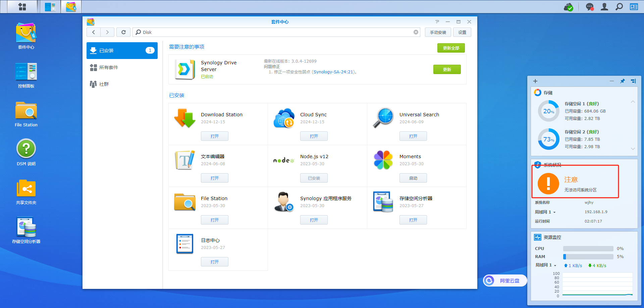The width and height of the screenshot is (644, 308).
Task: Click the 存储空间 1 usage ring
Action: coord(548,111)
